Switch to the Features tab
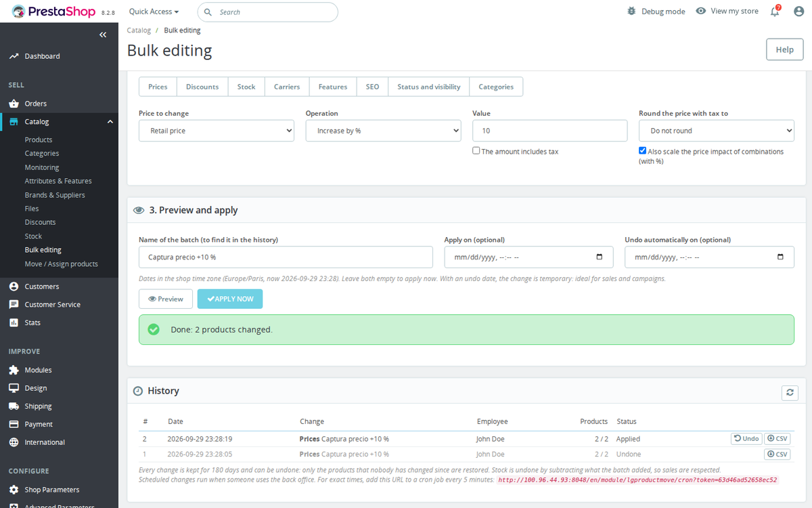 [333, 87]
